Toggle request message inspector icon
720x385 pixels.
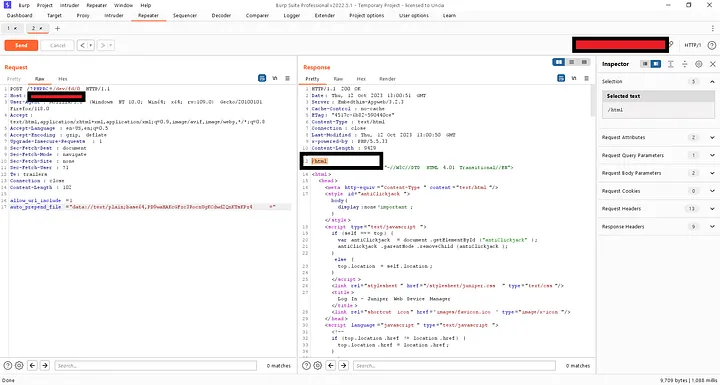coord(262,79)
